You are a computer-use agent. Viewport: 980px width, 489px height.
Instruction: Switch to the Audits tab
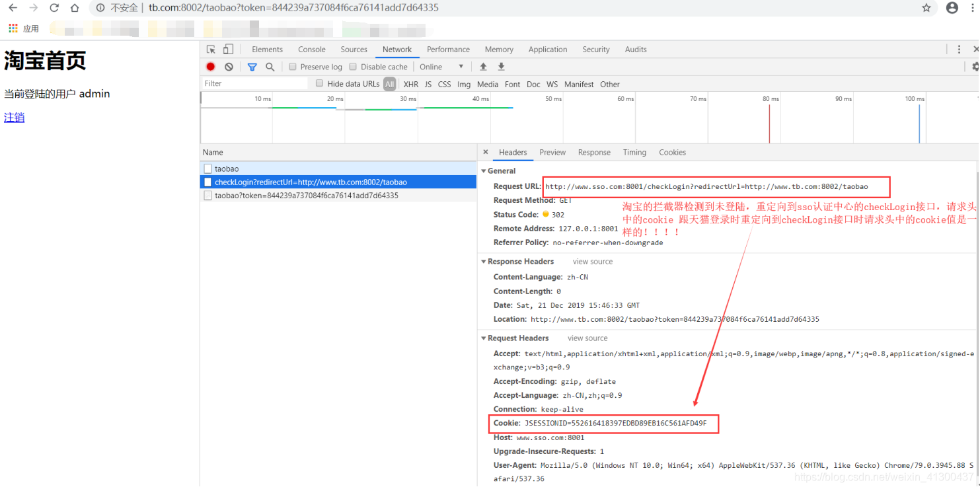coord(636,50)
